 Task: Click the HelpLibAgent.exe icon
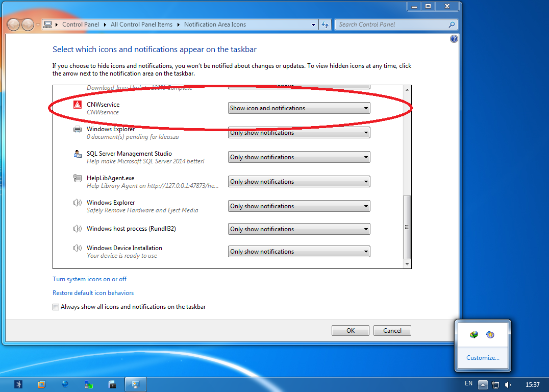pyautogui.click(x=78, y=178)
